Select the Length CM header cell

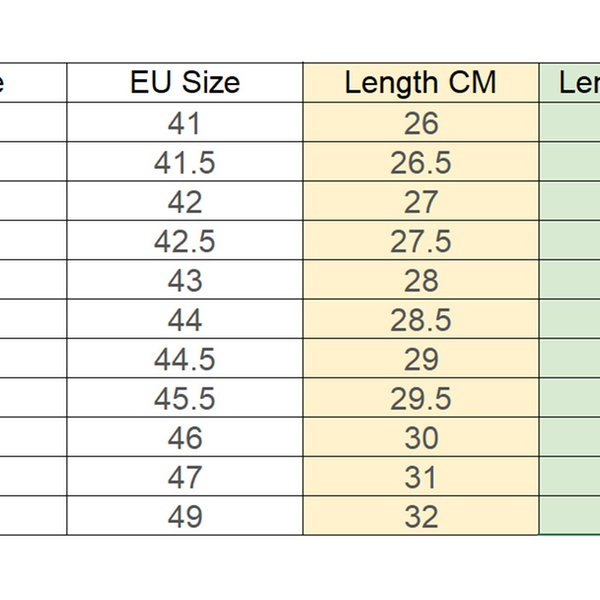click(x=420, y=82)
